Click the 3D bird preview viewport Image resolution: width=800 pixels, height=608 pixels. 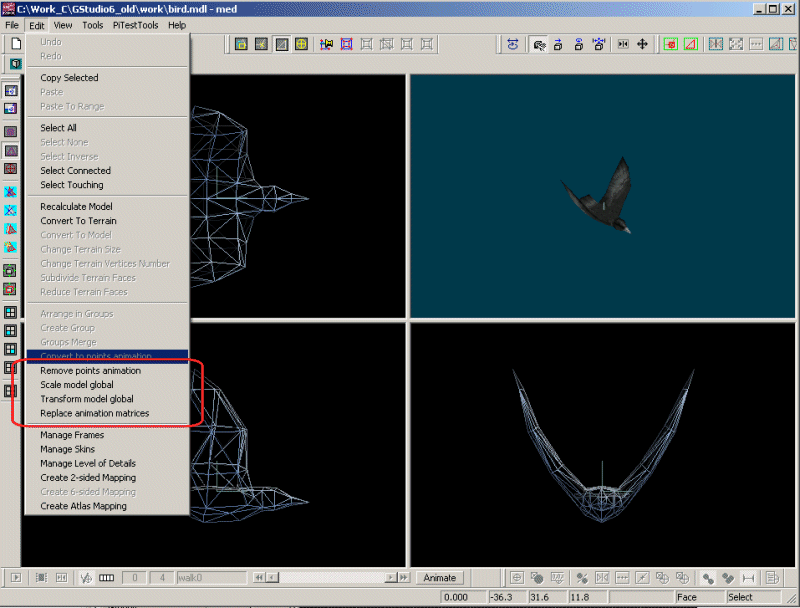603,196
